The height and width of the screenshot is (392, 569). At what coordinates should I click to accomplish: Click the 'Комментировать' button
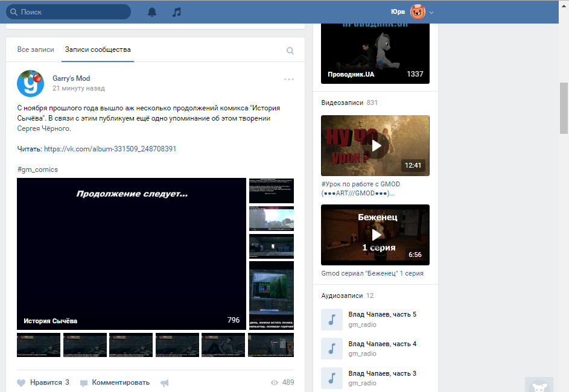pyautogui.click(x=115, y=382)
